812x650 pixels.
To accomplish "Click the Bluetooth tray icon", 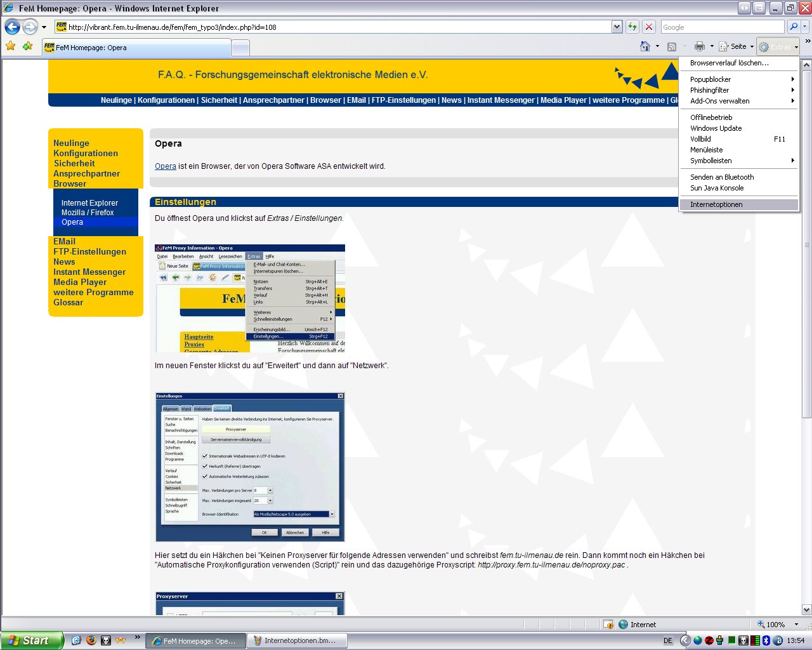I will tap(766, 641).
